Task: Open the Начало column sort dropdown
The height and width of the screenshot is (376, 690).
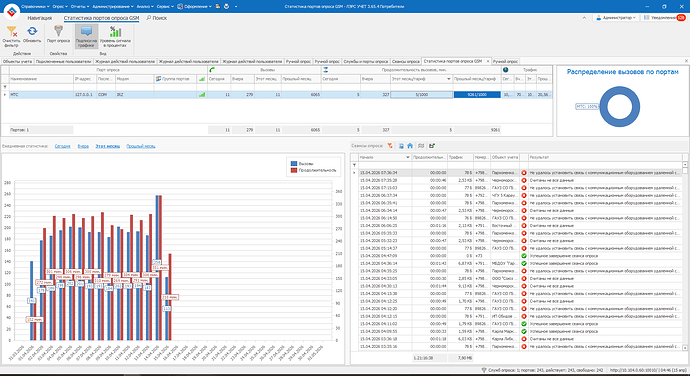Action: pos(407,157)
